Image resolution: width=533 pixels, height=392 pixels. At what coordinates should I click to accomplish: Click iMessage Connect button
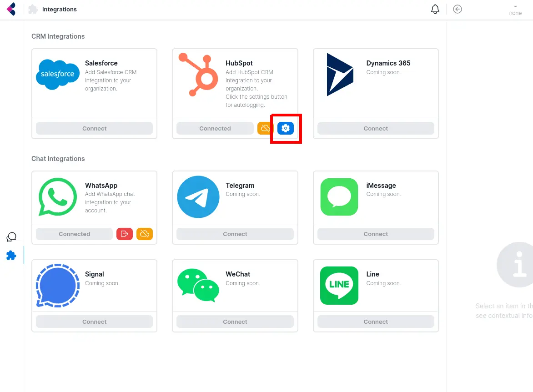376,234
